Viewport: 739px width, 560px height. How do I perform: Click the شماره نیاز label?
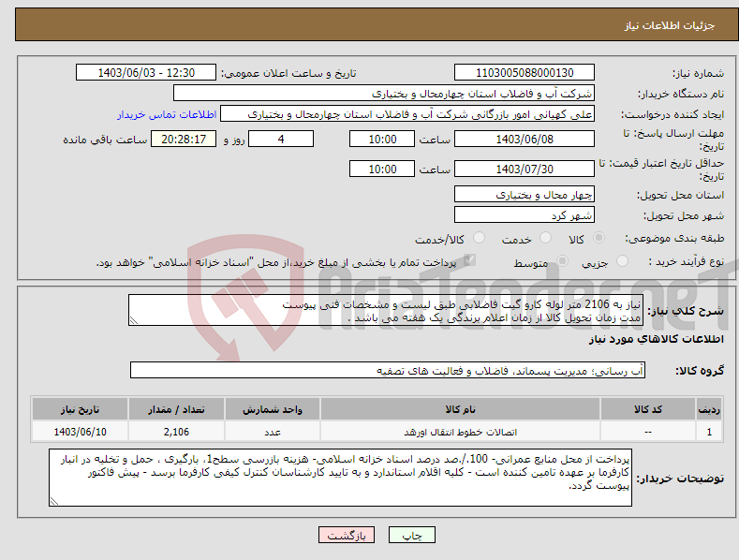click(x=698, y=73)
